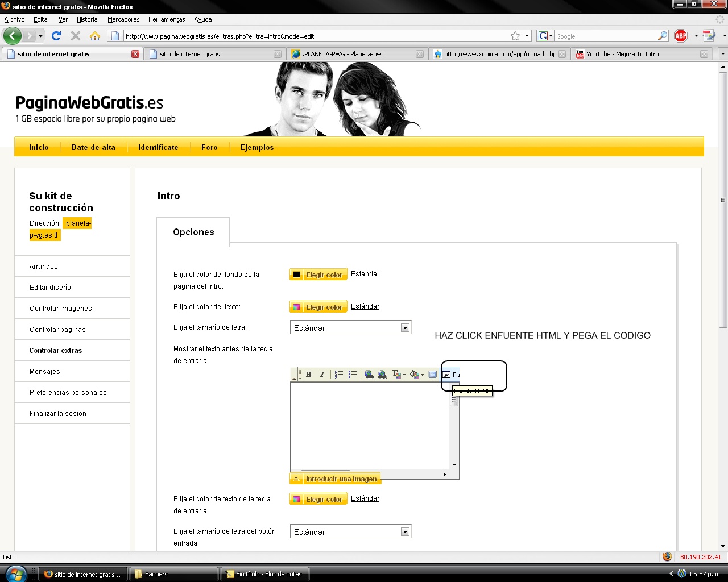Click in the Google search box

605,36
